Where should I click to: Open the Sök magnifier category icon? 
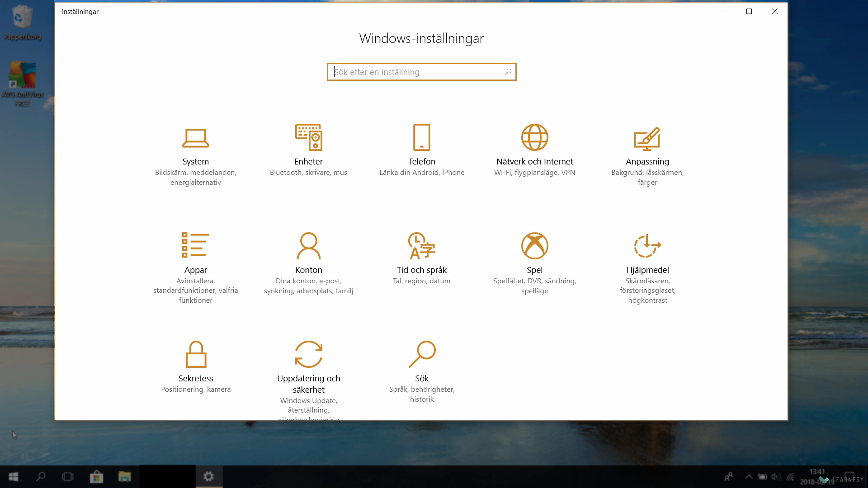[x=422, y=354]
